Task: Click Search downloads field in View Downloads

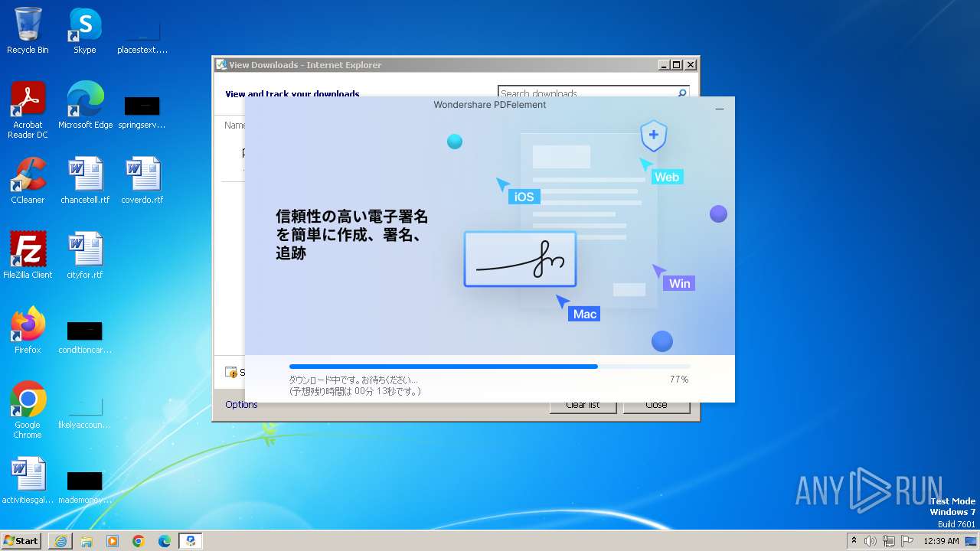Action: click(586, 93)
